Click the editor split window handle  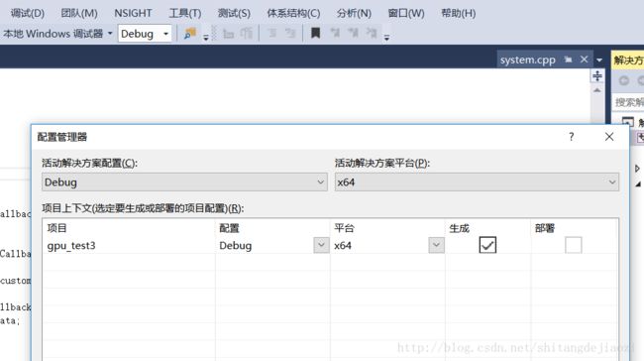[597, 75]
